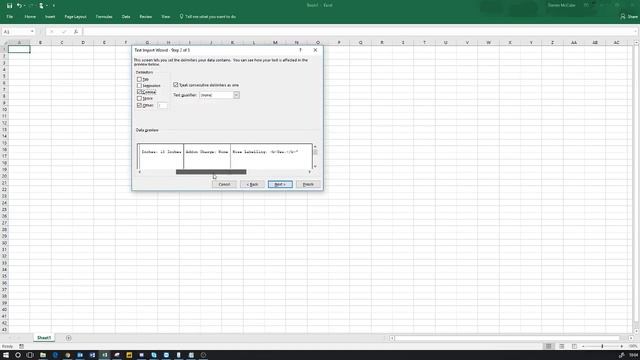Click data preview scroll down arrow
640x360 pixels.
pyautogui.click(x=315, y=167)
